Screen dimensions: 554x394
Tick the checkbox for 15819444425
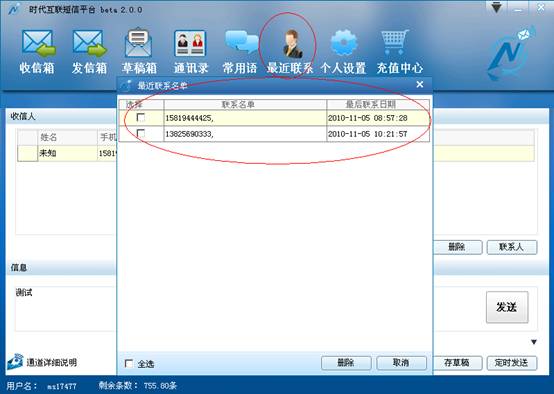click(x=141, y=117)
